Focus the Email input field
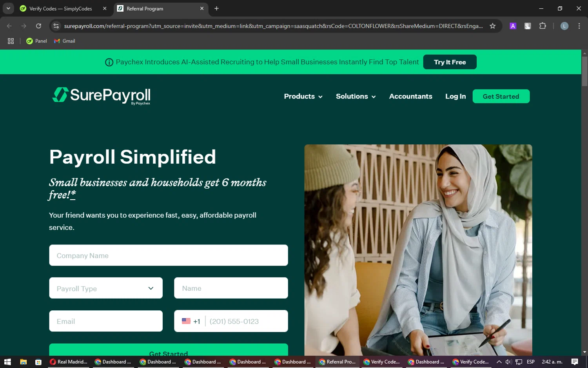The height and width of the screenshot is (368, 588). coord(106,321)
